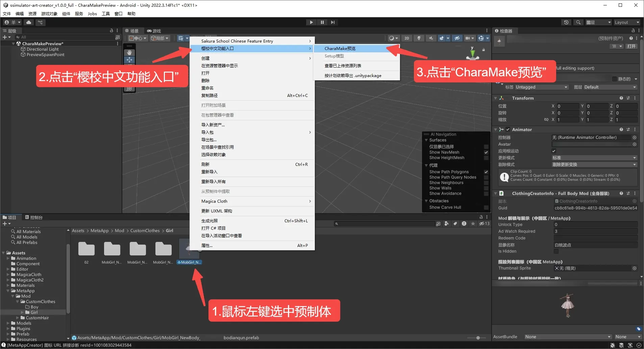Open the Layout dropdown
Image resolution: width=644 pixels, height=349 pixels.
coord(627,22)
